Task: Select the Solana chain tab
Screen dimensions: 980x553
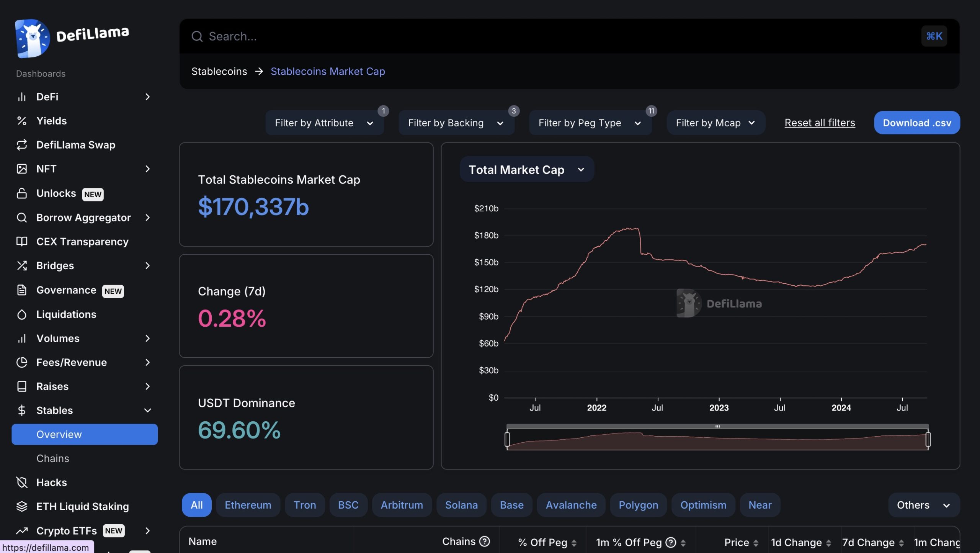Action: tap(462, 505)
